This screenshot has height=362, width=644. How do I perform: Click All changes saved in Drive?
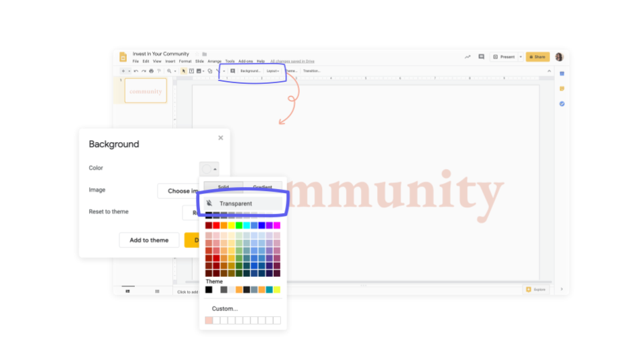click(x=292, y=61)
